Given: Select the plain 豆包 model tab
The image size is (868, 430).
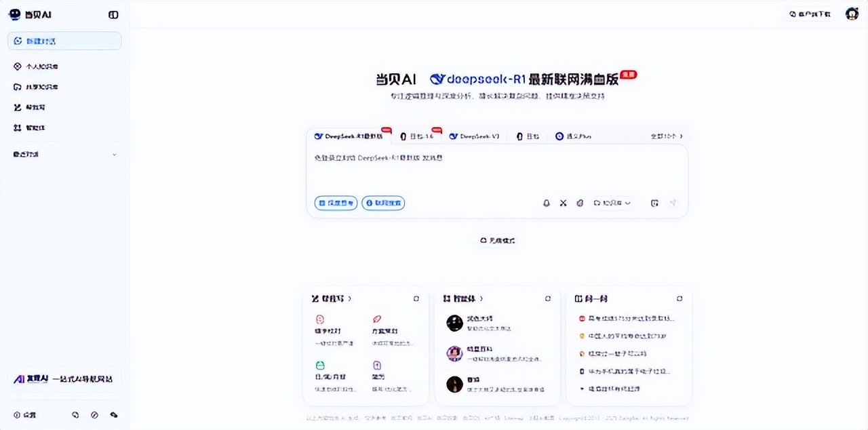Looking at the screenshot, I should click(528, 136).
